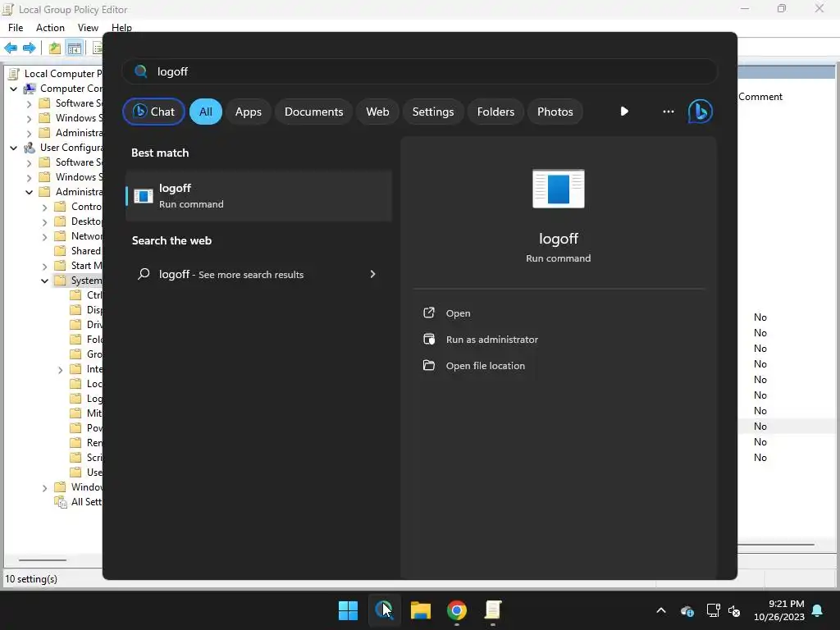Collapse Computer Configuration tree node
Image resolution: width=840 pixels, height=630 pixels.
click(13, 89)
